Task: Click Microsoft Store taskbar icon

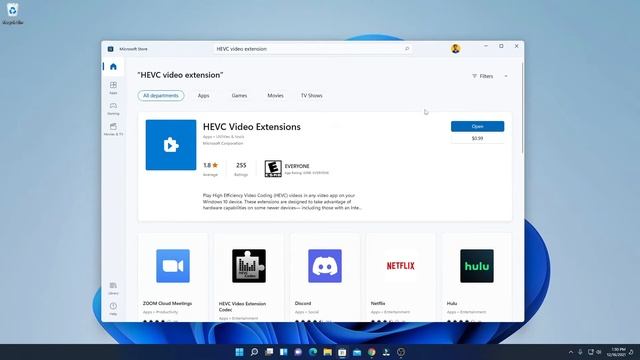Action: (x=342, y=352)
